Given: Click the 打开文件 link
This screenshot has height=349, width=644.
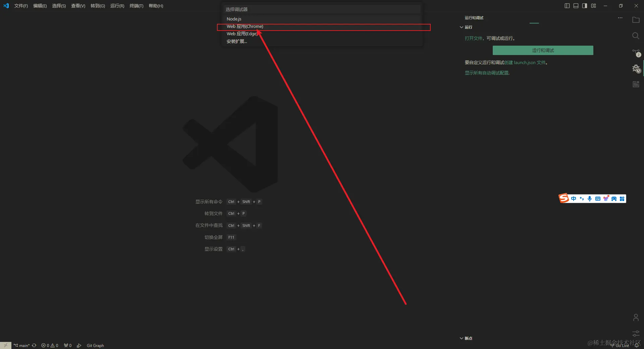Looking at the screenshot, I should point(473,38).
